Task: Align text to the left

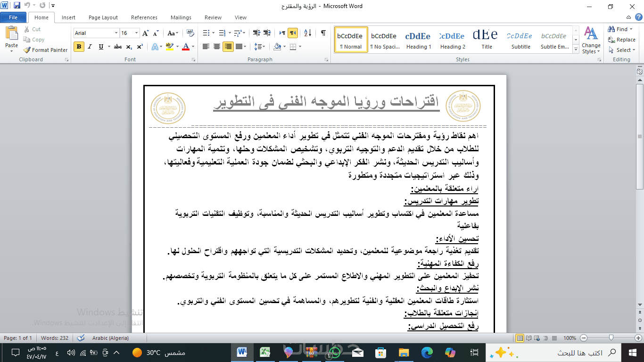Action: click(x=206, y=47)
